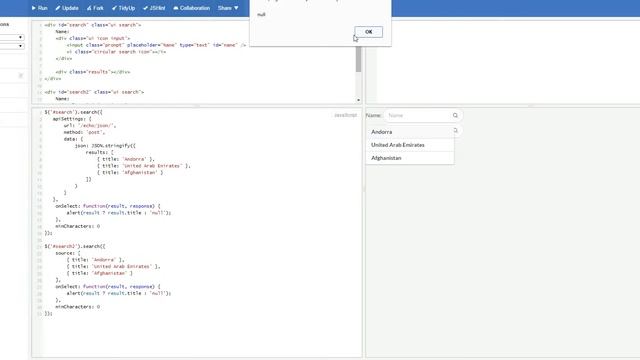Select the Afghanistan search result

point(410,158)
